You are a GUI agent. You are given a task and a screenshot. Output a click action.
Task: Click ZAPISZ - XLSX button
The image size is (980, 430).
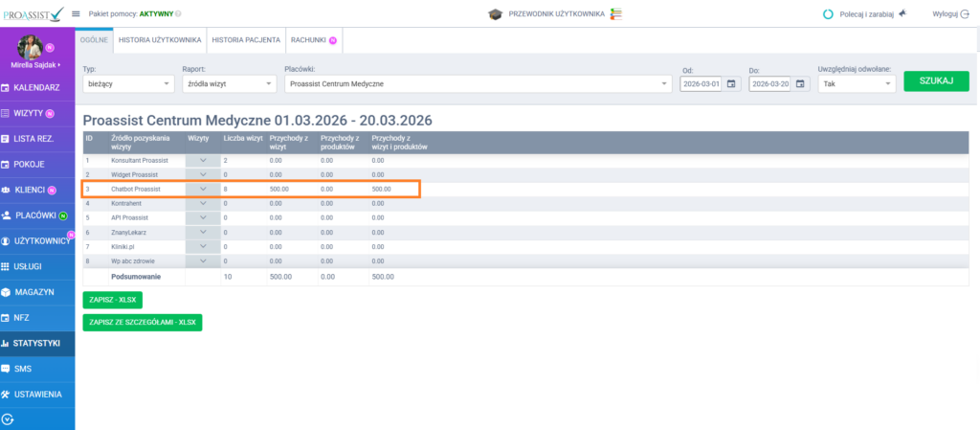113,300
